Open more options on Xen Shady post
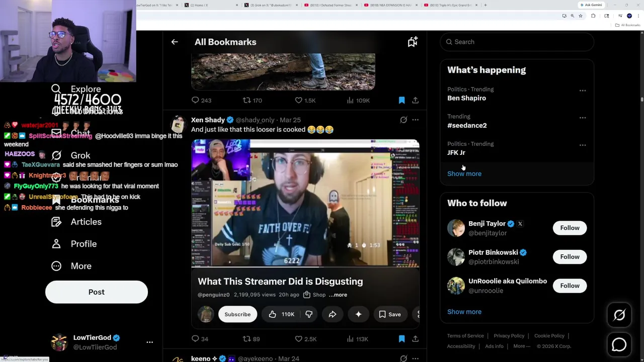This screenshot has height=362, width=644. pos(415,120)
